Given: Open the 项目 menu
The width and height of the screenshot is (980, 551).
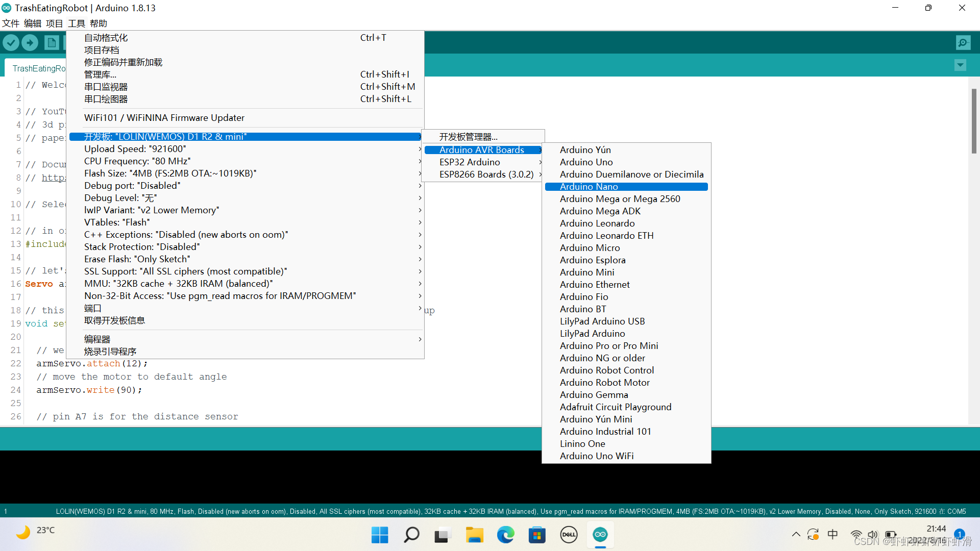Looking at the screenshot, I should [x=54, y=23].
